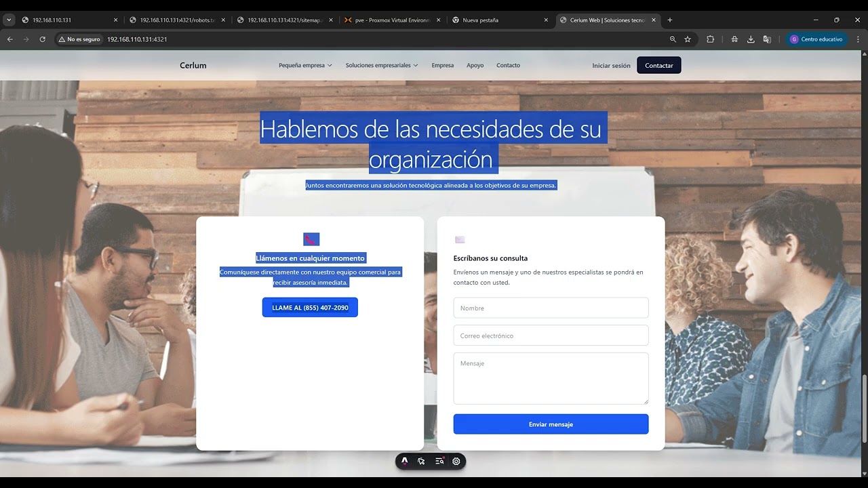Viewport: 868px width, 488px height.
Task: Expand the 'Pequeña empresa' menu
Action: pyautogui.click(x=305, y=65)
